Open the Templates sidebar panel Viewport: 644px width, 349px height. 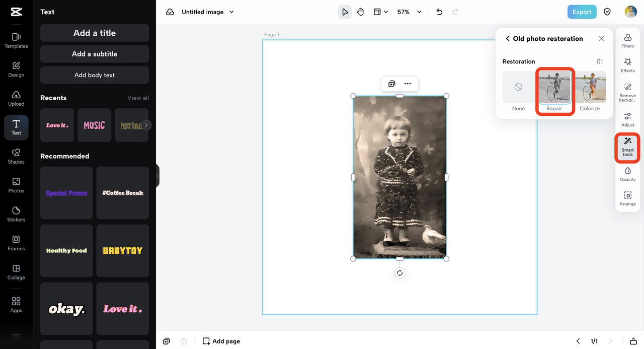pos(16,40)
